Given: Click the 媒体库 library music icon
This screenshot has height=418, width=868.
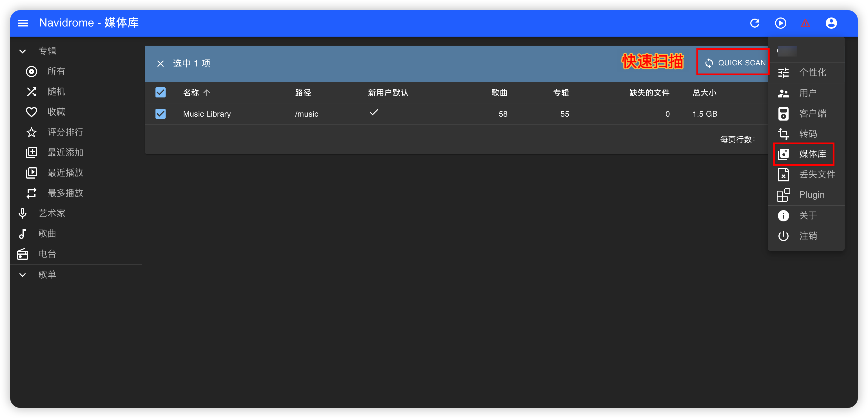Looking at the screenshot, I should tap(783, 154).
